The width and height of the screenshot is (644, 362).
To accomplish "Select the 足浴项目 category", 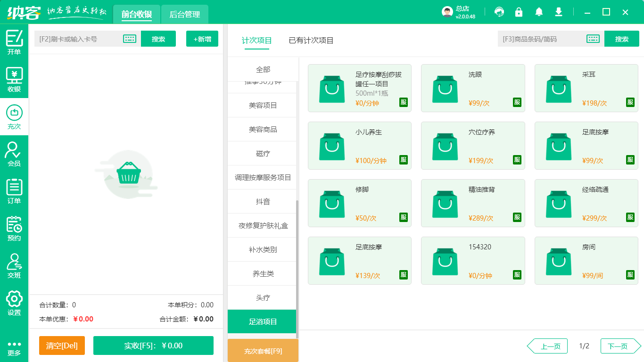I will (262, 321).
